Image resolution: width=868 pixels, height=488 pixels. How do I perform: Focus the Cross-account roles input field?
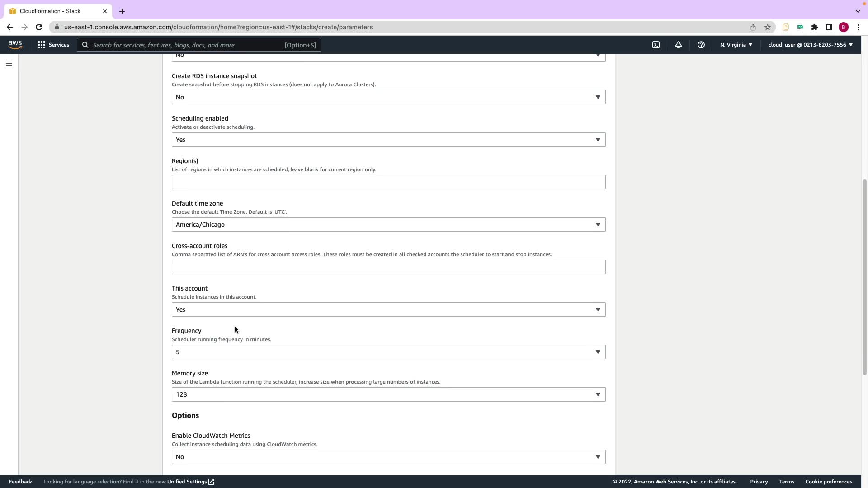[x=388, y=267]
